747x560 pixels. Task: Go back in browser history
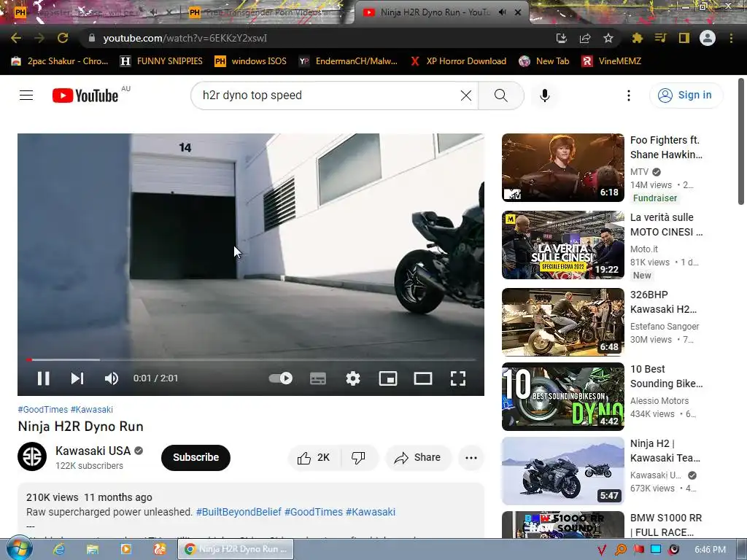tap(16, 38)
